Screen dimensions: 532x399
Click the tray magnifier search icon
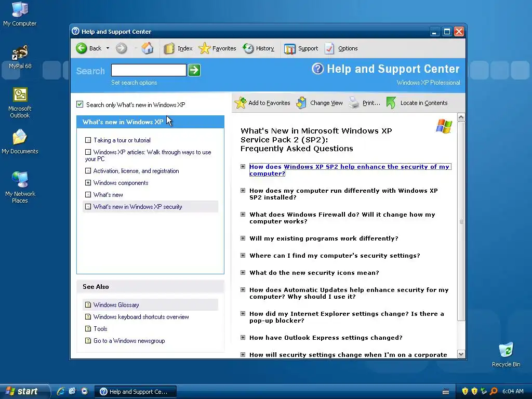494,391
